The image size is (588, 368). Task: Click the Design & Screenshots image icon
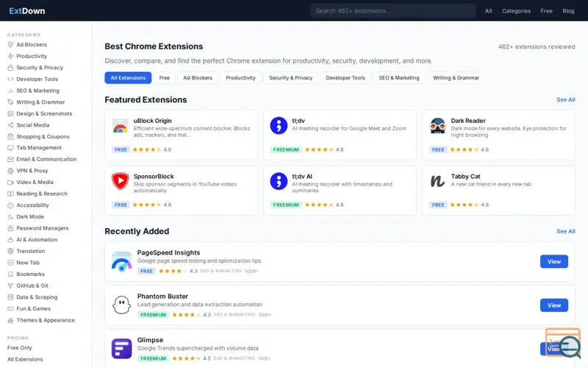tap(10, 113)
